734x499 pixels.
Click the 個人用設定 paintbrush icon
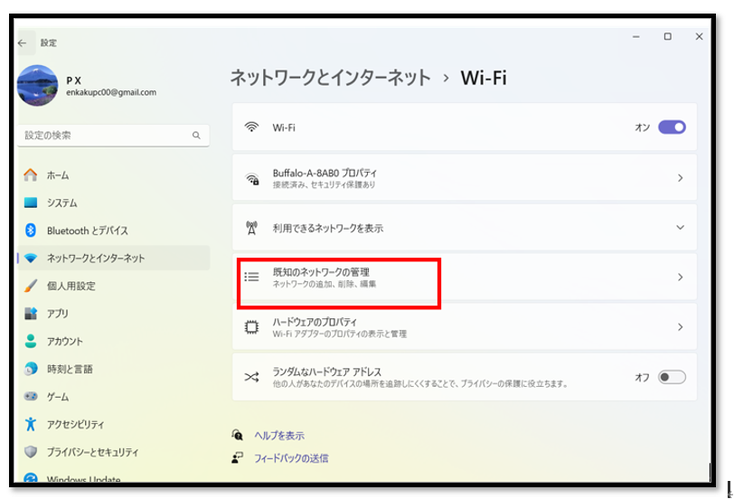[x=30, y=286]
